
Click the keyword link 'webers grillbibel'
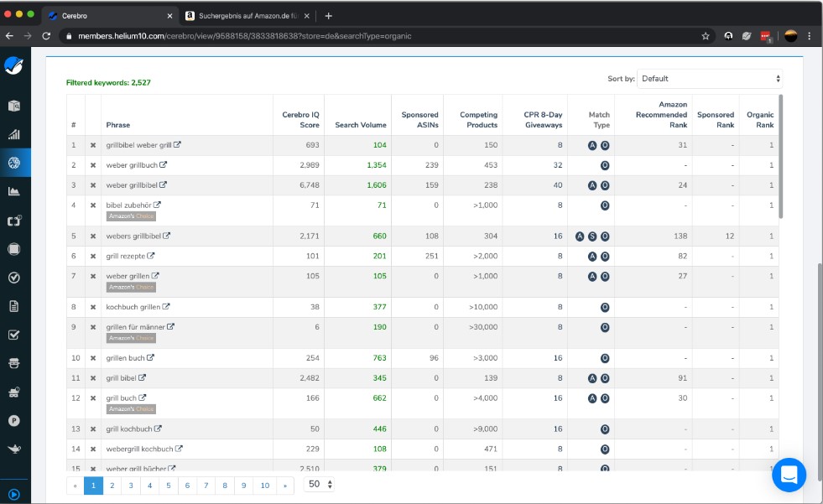133,236
